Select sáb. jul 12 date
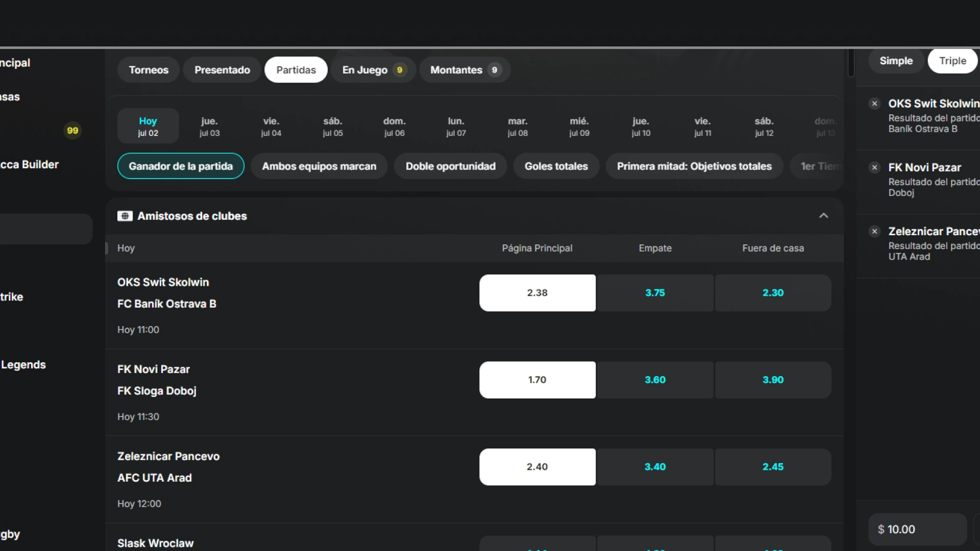The height and width of the screenshot is (551, 980). (x=764, y=126)
